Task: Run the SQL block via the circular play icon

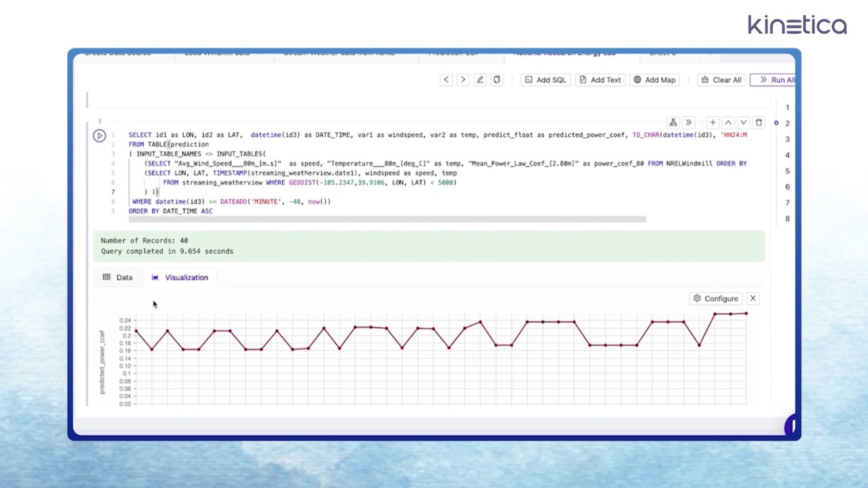Action: (99, 135)
